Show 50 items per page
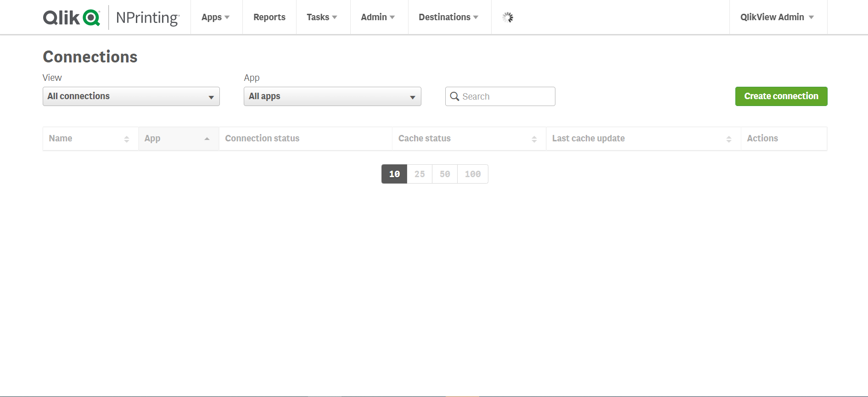The image size is (868, 397). pyautogui.click(x=445, y=174)
